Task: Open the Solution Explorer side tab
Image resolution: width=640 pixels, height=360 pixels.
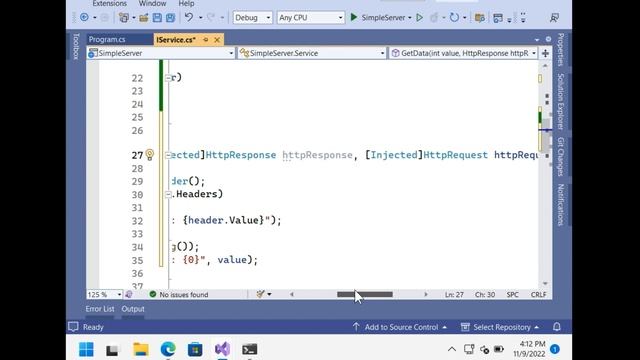Action: 561,101
